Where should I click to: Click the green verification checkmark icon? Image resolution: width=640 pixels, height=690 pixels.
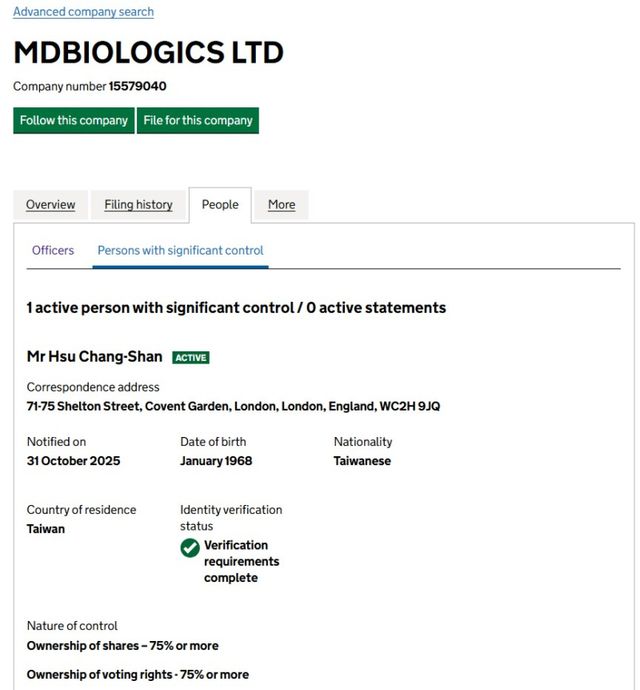coord(190,548)
